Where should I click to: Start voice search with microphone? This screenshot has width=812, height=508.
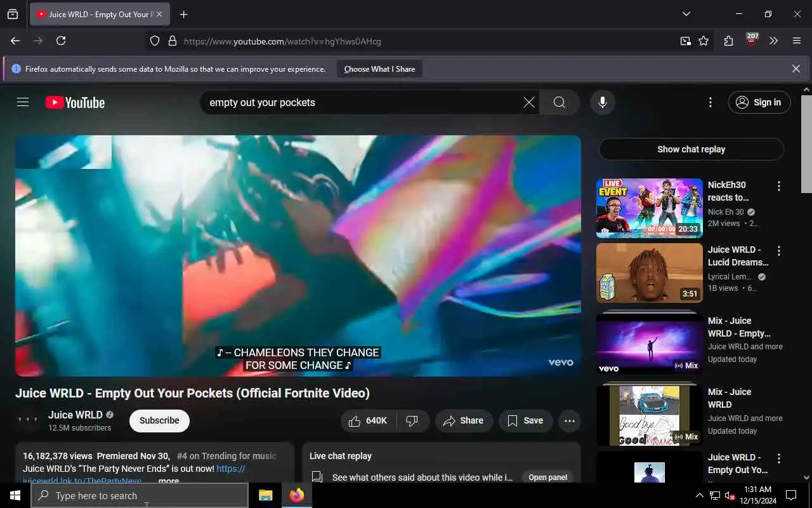[602, 102]
